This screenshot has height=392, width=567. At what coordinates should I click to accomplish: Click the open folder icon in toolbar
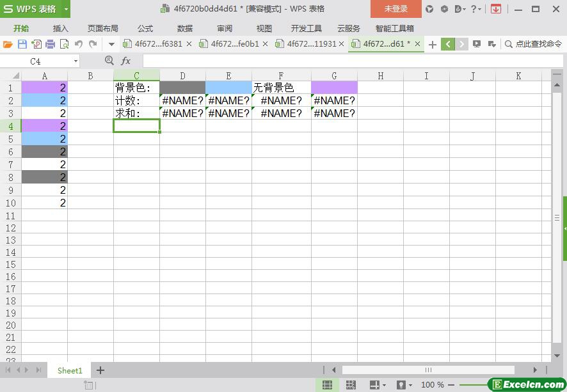pos(8,44)
